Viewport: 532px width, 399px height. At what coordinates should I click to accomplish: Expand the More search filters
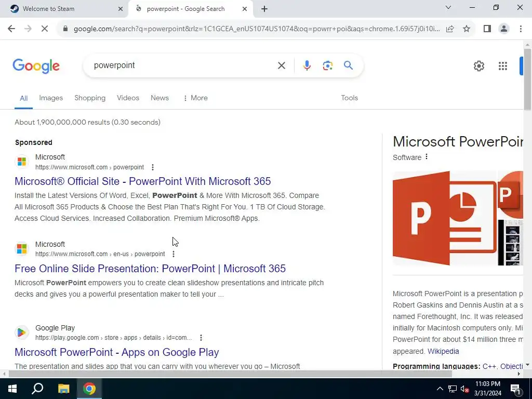pyautogui.click(x=195, y=98)
